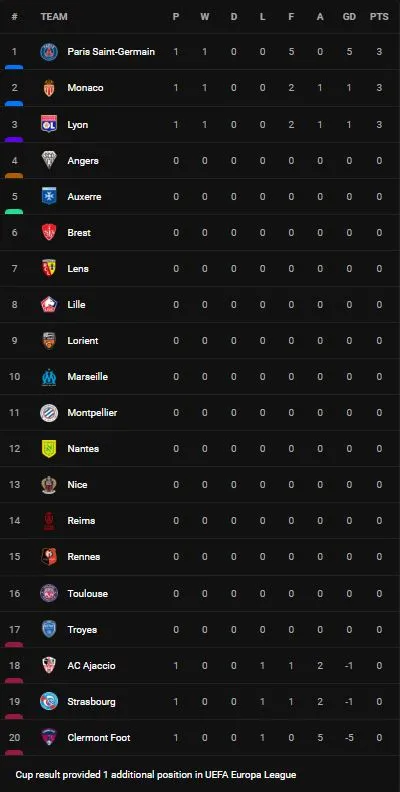The height and width of the screenshot is (792, 400).
Task: Click the Auxerre blue crest
Action: pyautogui.click(x=49, y=196)
